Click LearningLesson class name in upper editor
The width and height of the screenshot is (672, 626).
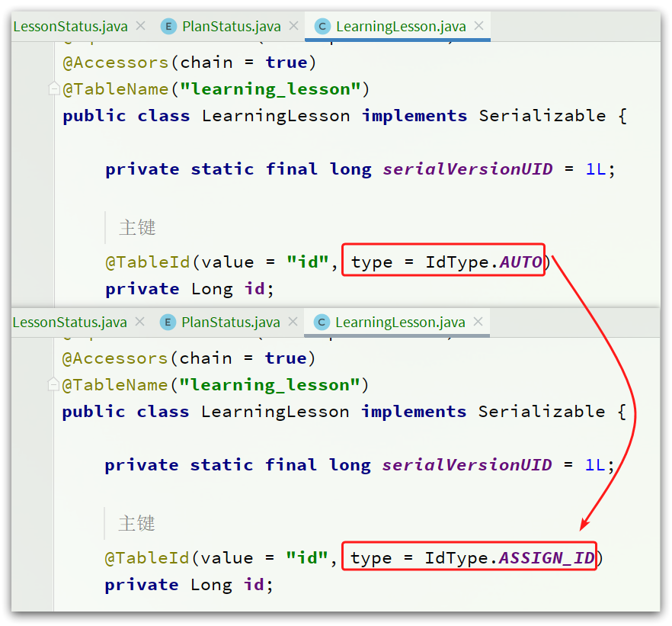pyautogui.click(x=276, y=116)
